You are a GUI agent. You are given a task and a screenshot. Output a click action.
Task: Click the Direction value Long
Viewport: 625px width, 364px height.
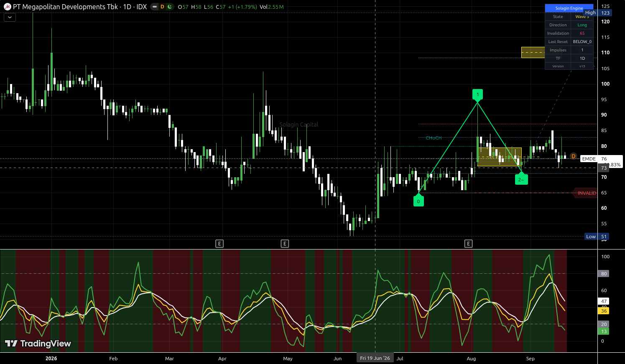pos(582,25)
